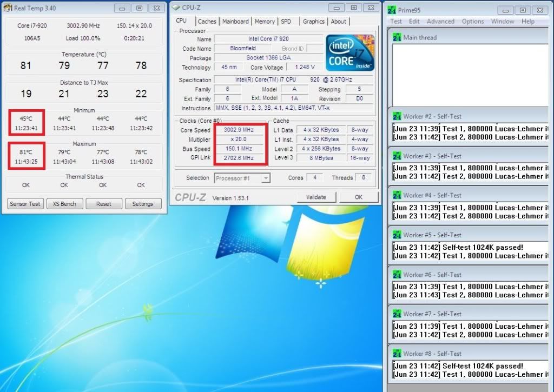Click the Worker #5 Self-Test window icon
Image resolution: width=554 pixels, height=392 pixels.
coord(397,235)
